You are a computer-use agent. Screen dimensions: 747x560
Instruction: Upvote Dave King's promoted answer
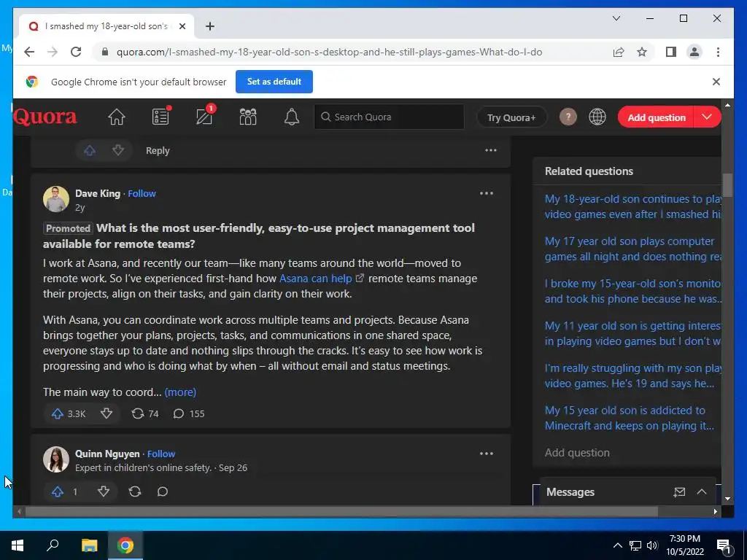(69, 413)
